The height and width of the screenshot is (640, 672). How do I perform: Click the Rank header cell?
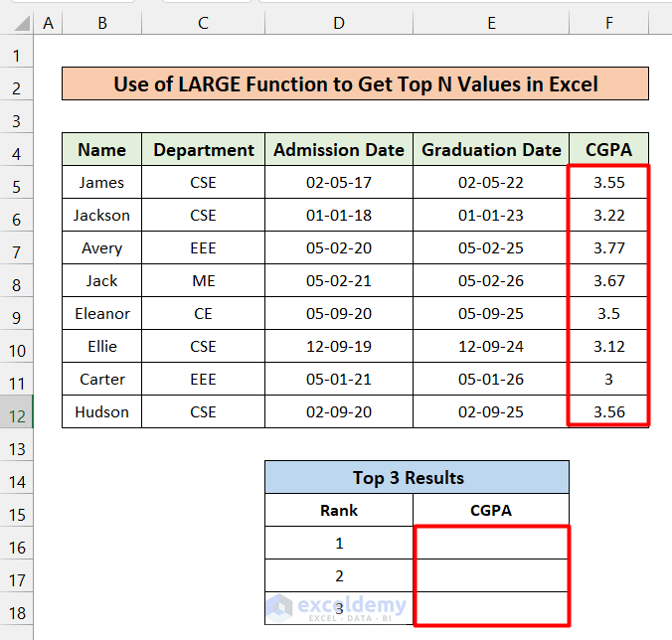point(339,510)
